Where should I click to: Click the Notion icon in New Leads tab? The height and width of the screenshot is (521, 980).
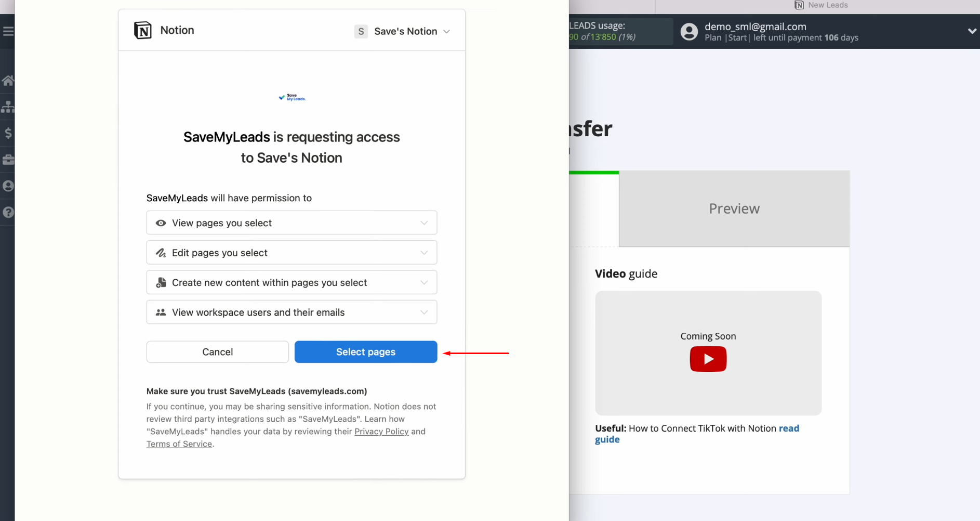tap(799, 5)
